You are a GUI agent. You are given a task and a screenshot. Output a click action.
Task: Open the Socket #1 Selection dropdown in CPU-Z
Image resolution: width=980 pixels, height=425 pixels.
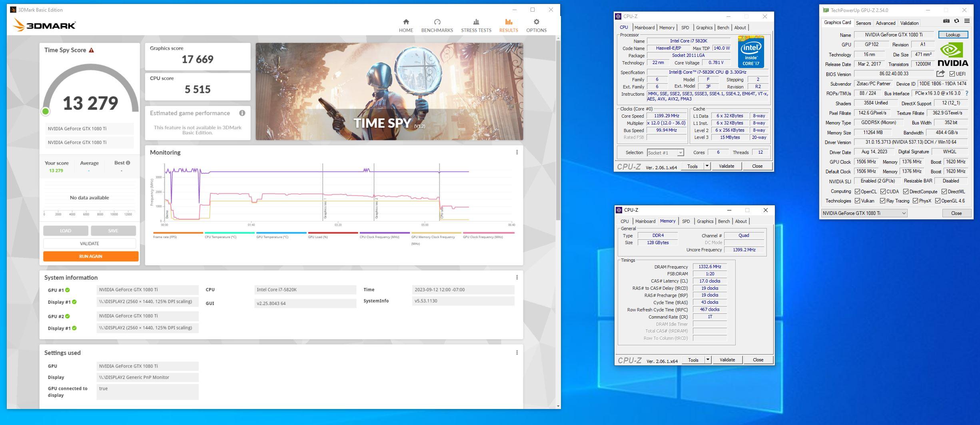tap(665, 153)
